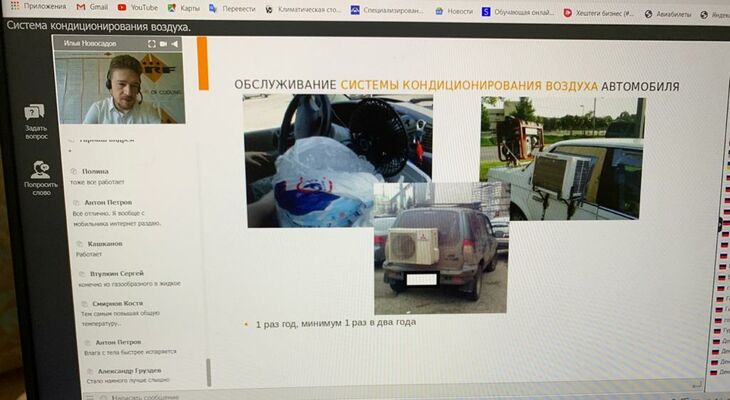Image resolution: width=730 pixels, height=400 pixels.
Task: Click the slide photo of SUV with AC unit
Action: click(x=441, y=248)
